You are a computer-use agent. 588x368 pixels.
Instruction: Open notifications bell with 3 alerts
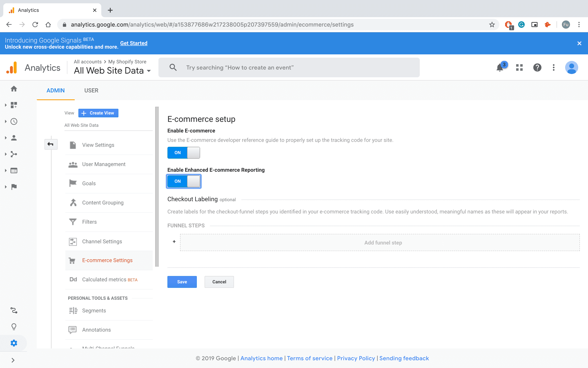[500, 67]
